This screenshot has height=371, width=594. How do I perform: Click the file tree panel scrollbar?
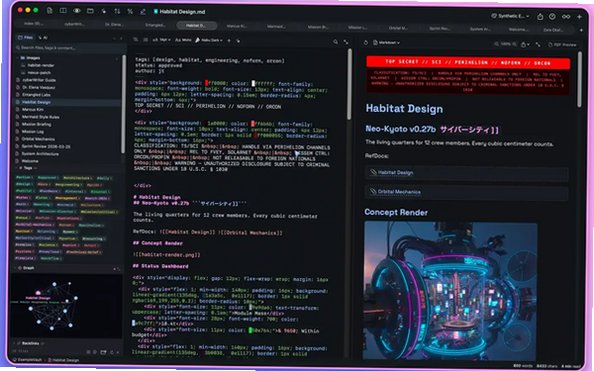tap(123, 104)
